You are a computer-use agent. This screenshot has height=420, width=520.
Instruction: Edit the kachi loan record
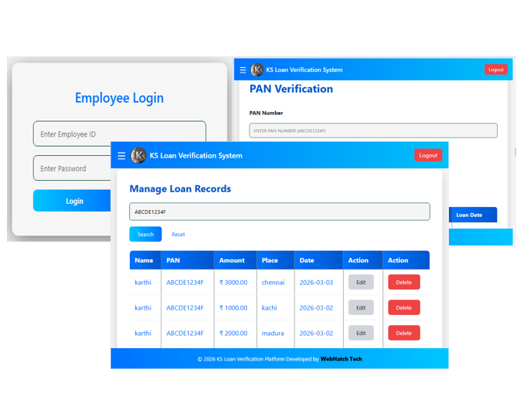point(361,308)
